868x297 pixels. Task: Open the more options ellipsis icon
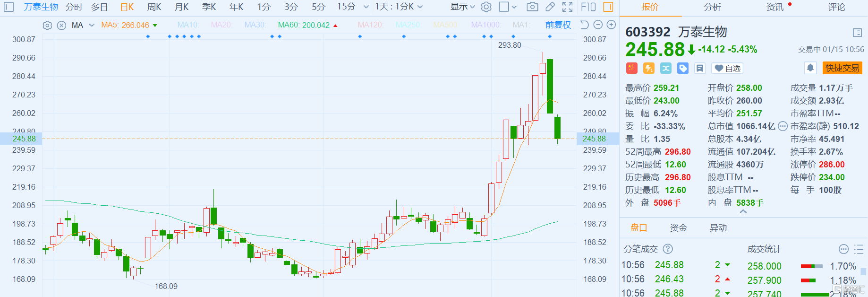pyautogui.click(x=843, y=249)
